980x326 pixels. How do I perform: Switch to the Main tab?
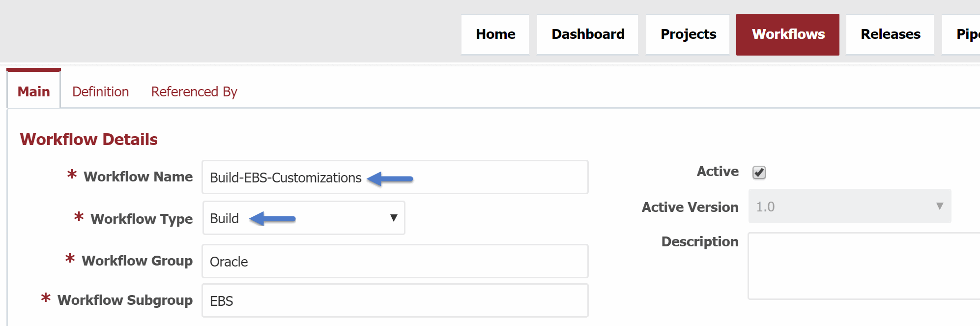[33, 91]
